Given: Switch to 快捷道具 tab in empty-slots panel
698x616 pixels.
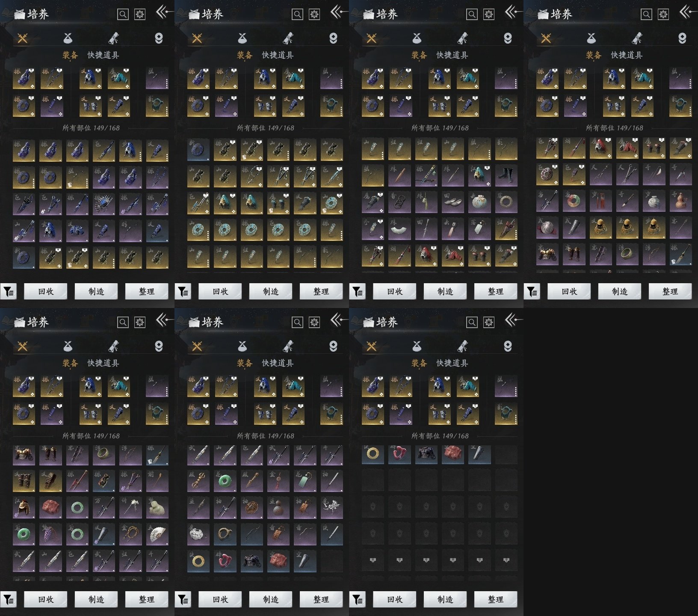Looking at the screenshot, I should [452, 363].
